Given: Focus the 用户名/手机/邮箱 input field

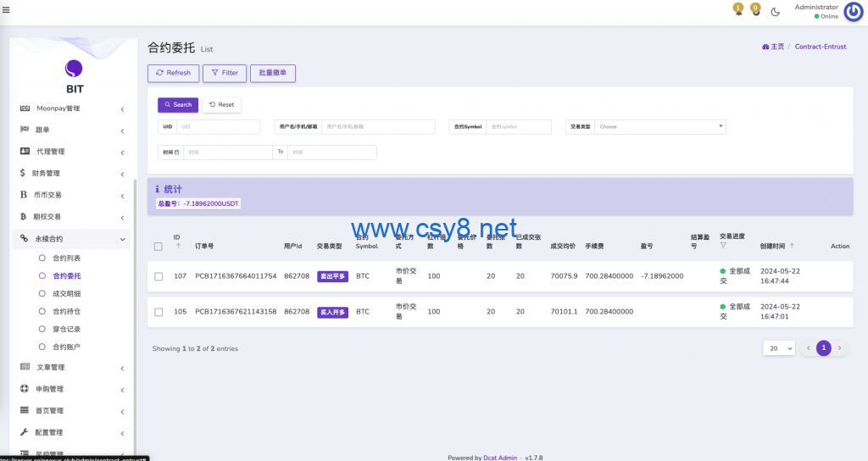Looking at the screenshot, I should (378, 127).
